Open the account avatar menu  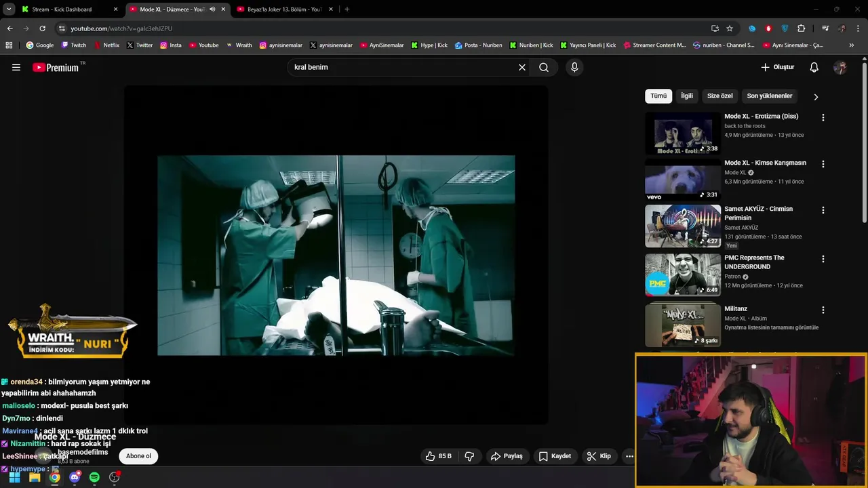coord(840,67)
